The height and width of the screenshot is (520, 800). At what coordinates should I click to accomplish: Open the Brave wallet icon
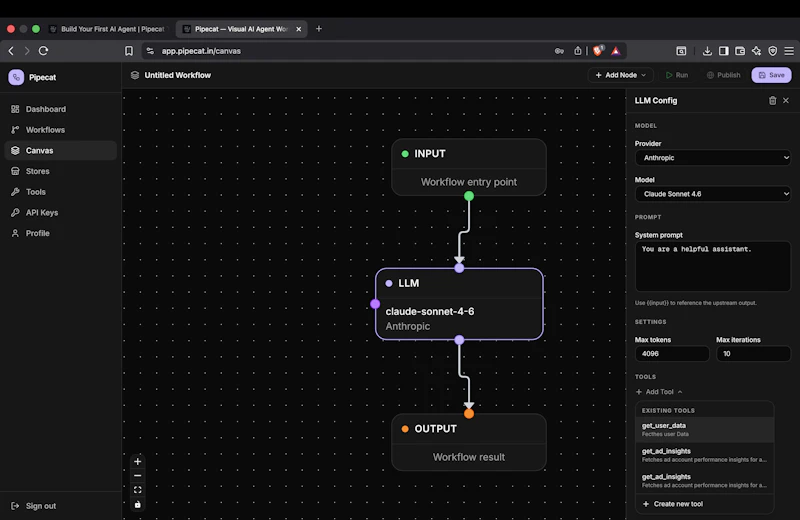pyautogui.click(x=740, y=51)
